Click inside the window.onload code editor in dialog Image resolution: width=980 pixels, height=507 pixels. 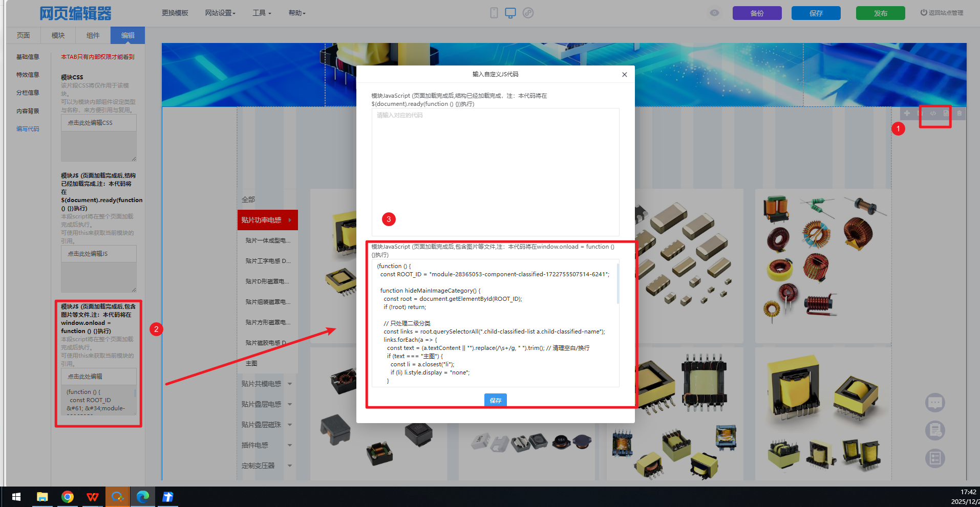[495, 323]
